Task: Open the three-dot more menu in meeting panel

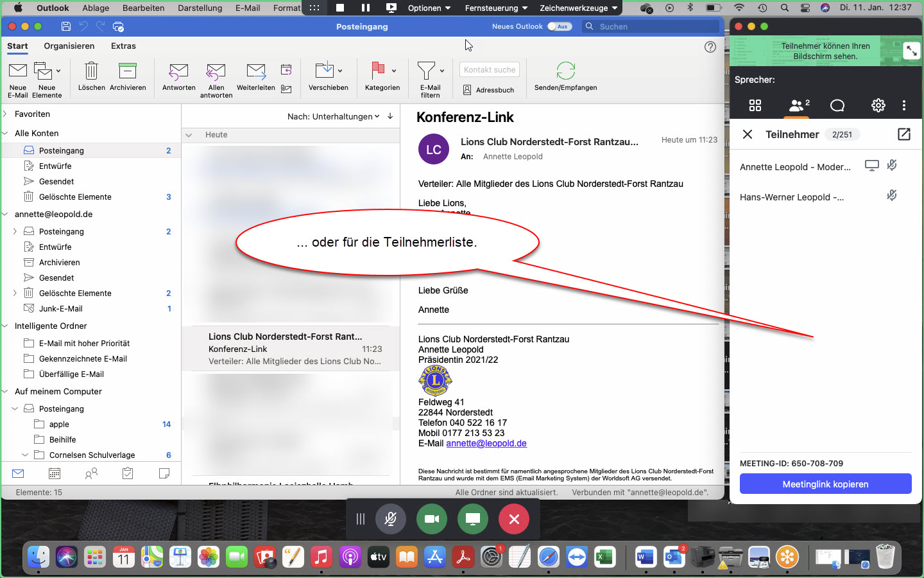Action: tap(904, 105)
